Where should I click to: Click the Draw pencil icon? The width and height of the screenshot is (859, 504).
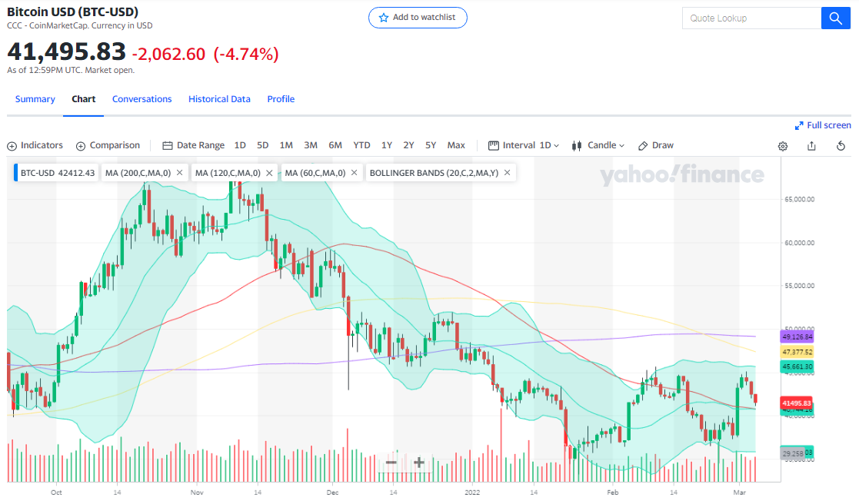[x=643, y=145]
